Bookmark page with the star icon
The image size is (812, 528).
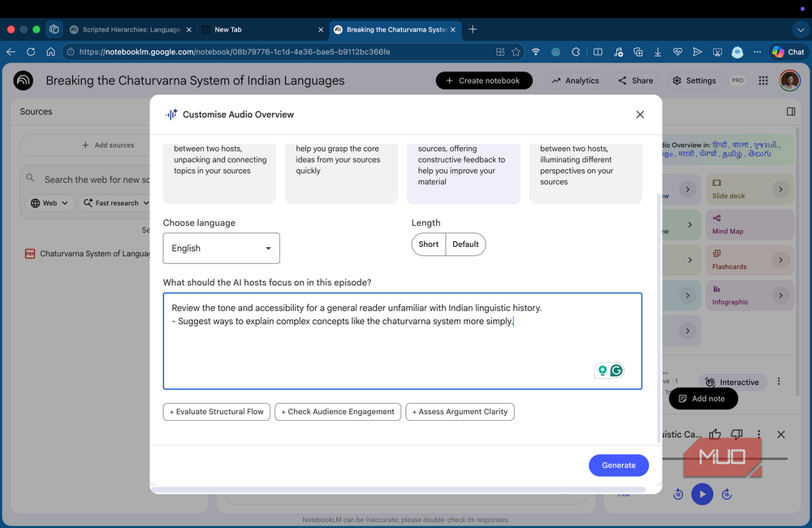pos(516,52)
